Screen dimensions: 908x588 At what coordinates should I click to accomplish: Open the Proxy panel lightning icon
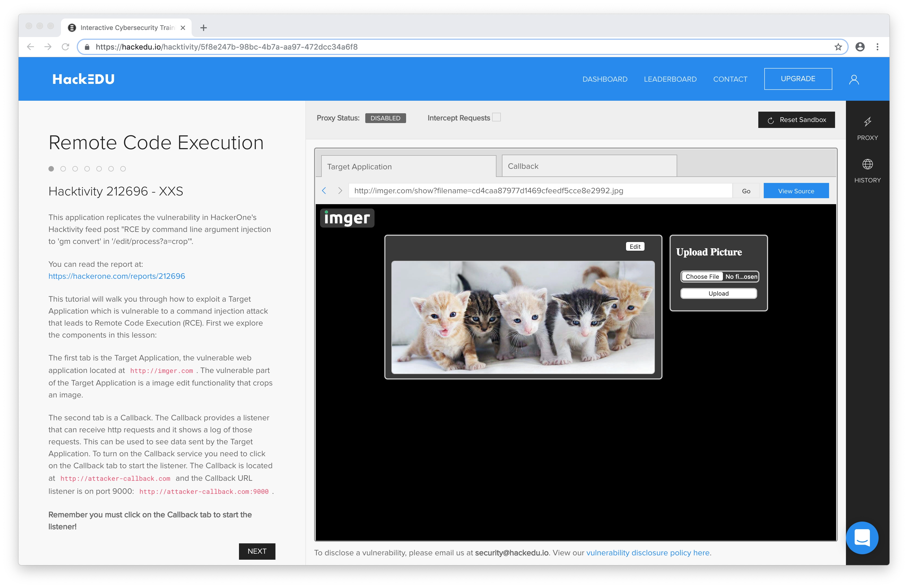(867, 122)
